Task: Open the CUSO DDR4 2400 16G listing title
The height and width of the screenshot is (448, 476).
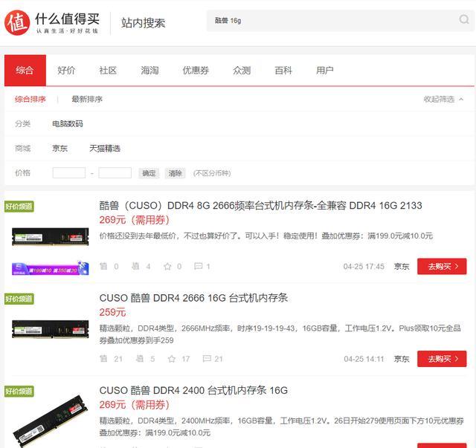Action: (193, 390)
